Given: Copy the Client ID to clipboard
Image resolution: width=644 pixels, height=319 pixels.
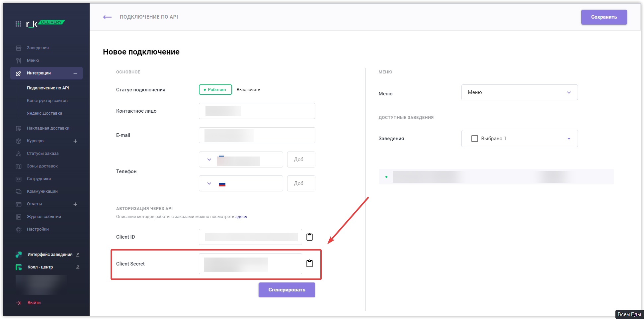Looking at the screenshot, I should click(x=309, y=237).
